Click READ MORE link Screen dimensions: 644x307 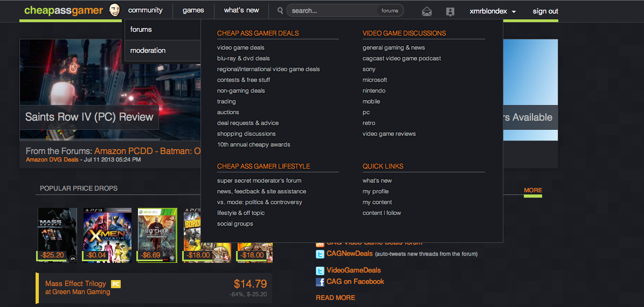(335, 297)
